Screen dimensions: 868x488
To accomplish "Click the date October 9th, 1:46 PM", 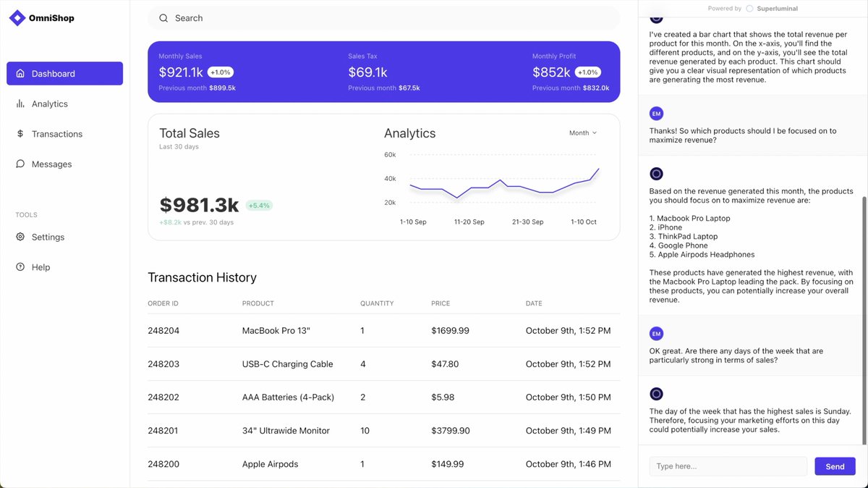I will click(569, 464).
